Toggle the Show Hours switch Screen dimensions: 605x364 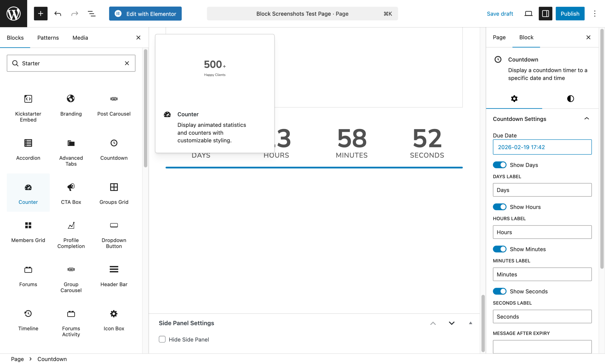[500, 207]
